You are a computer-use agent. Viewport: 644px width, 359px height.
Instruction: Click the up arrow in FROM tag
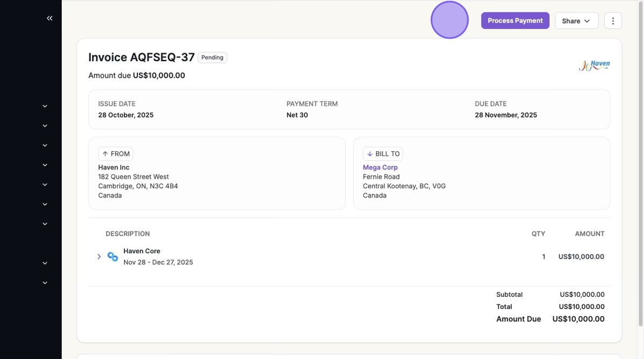pyautogui.click(x=105, y=154)
